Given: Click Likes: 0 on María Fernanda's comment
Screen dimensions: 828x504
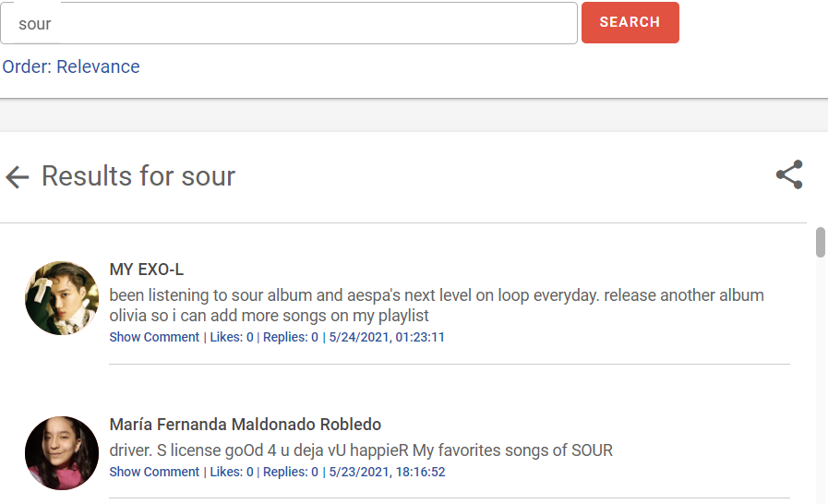Looking at the screenshot, I should point(232,472).
